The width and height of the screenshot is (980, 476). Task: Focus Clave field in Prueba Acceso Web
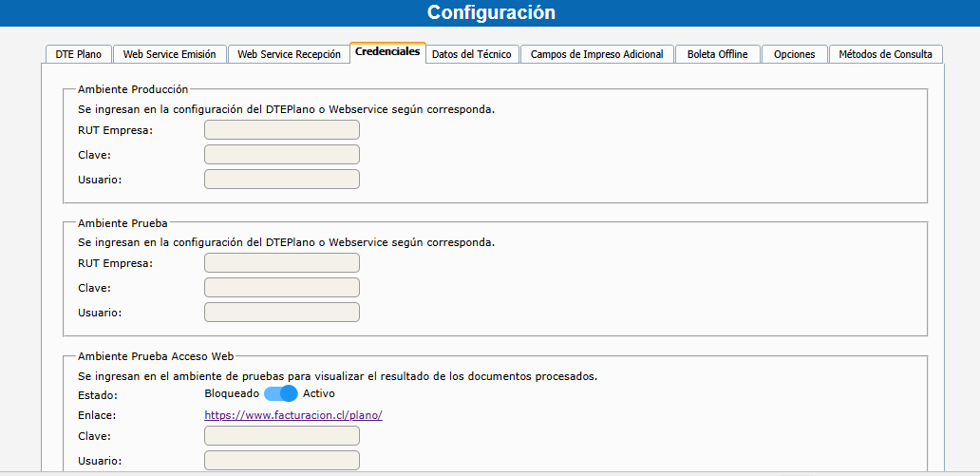[x=282, y=436]
